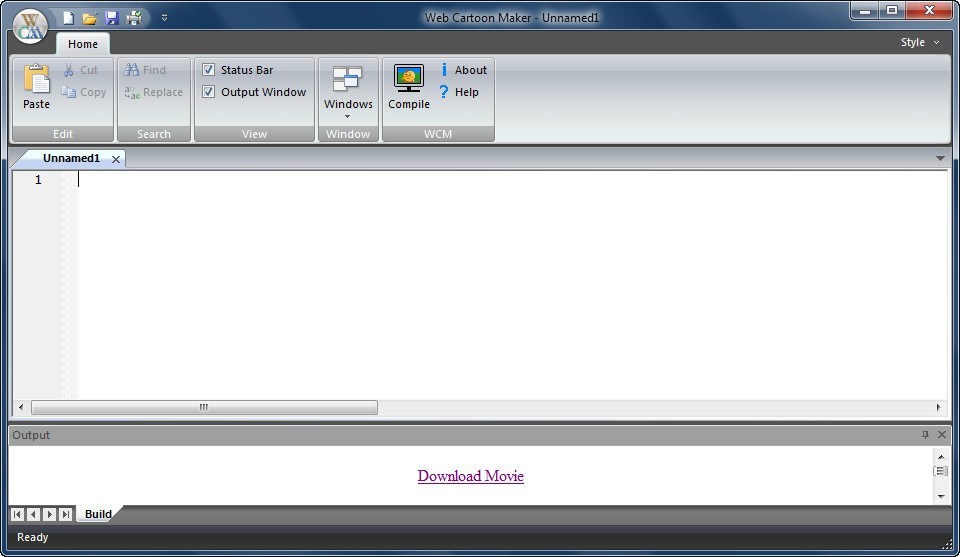Go to the last output tab
Screen dimensions: 960x557
(x=65, y=514)
